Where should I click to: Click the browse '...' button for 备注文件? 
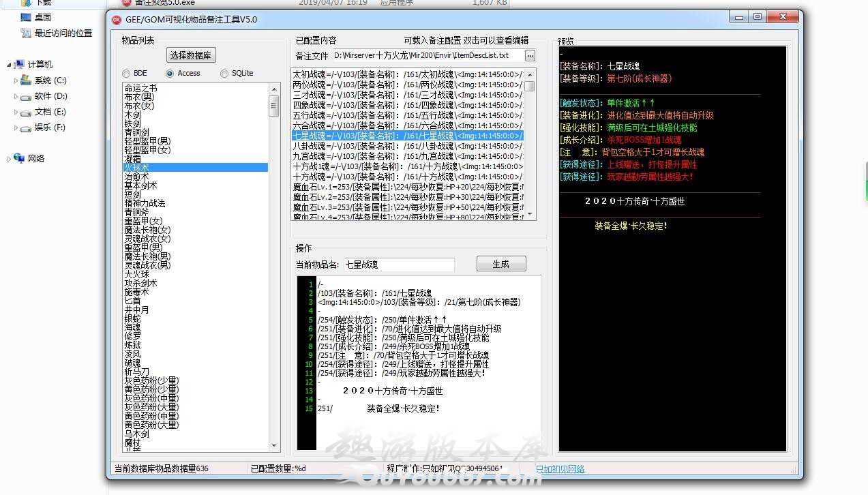(x=530, y=55)
